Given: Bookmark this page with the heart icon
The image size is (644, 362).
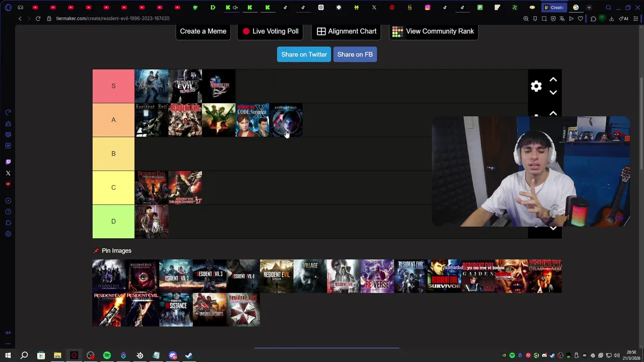Looking at the screenshot, I should [580, 19].
